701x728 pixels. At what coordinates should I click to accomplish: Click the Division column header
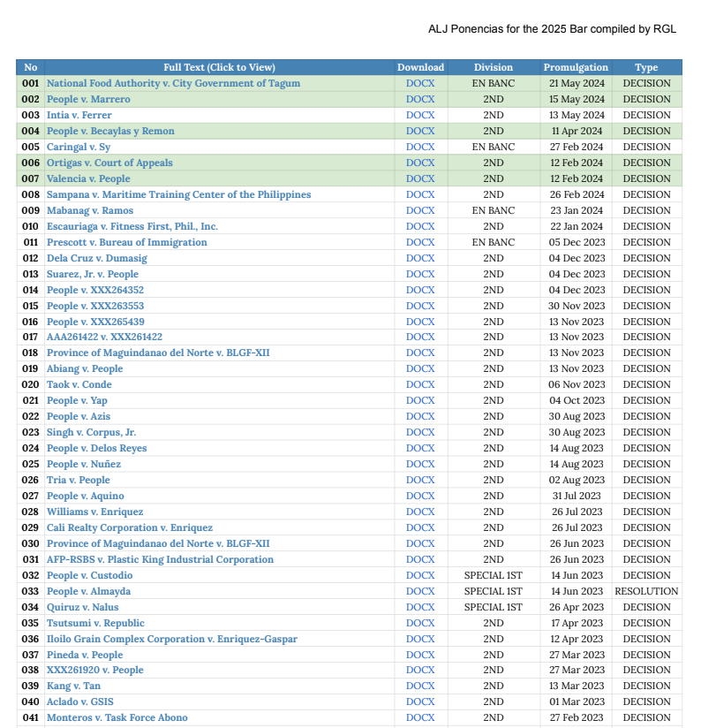tap(494, 67)
